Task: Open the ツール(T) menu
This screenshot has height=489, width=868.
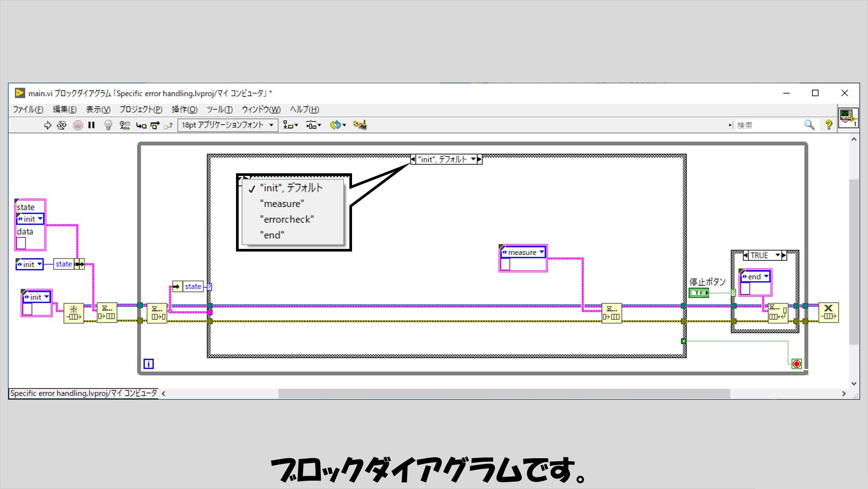Action: (219, 109)
